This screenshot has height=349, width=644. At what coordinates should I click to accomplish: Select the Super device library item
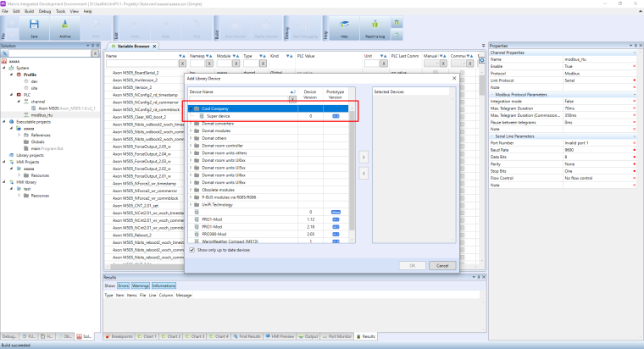(x=219, y=115)
